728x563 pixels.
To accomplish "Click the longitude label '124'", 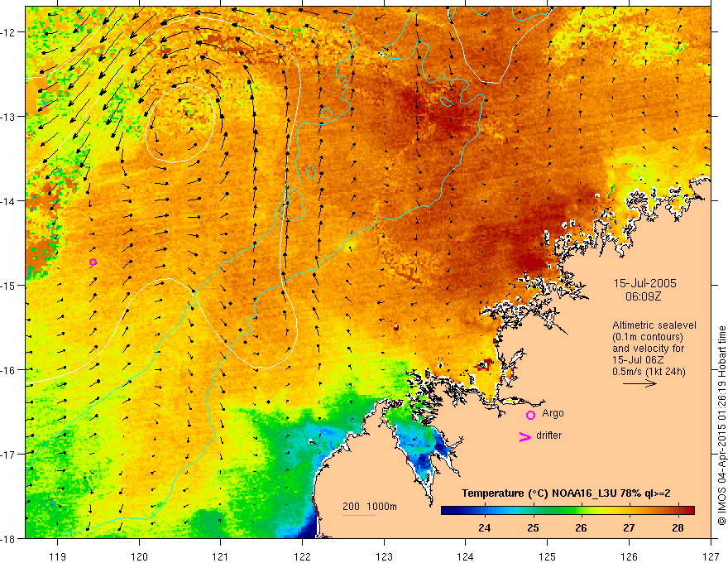I will (x=465, y=556).
